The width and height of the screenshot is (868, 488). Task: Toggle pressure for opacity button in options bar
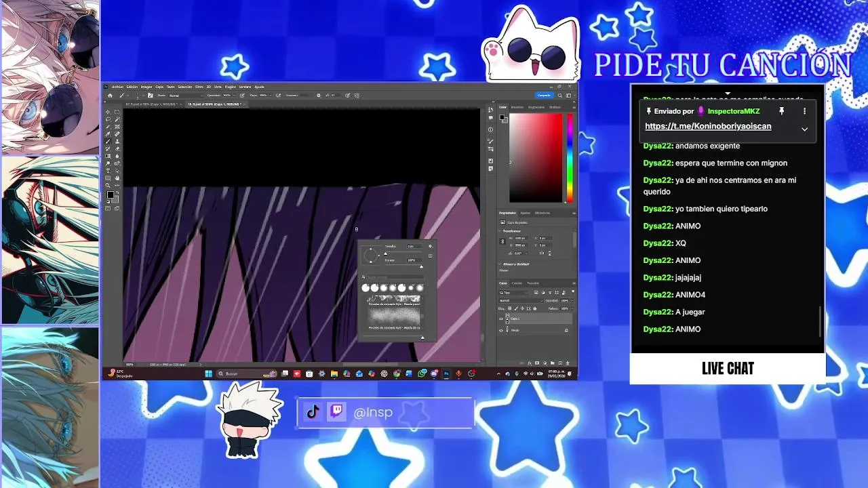click(242, 96)
